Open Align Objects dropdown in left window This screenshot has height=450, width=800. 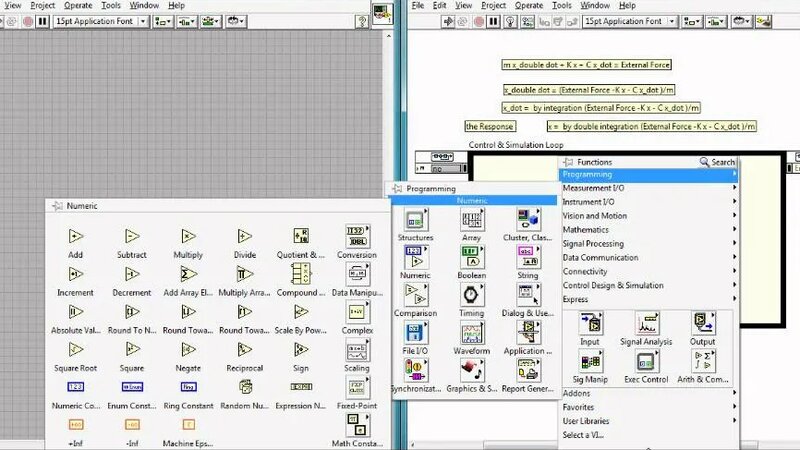[163, 21]
